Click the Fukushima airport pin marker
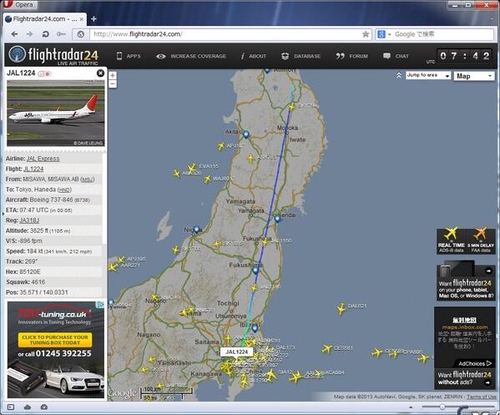The height and width of the screenshot is (415, 500). [255, 270]
